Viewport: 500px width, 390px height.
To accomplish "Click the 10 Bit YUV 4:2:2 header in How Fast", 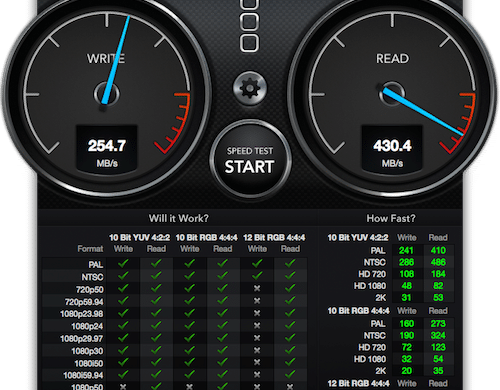I will [358, 237].
